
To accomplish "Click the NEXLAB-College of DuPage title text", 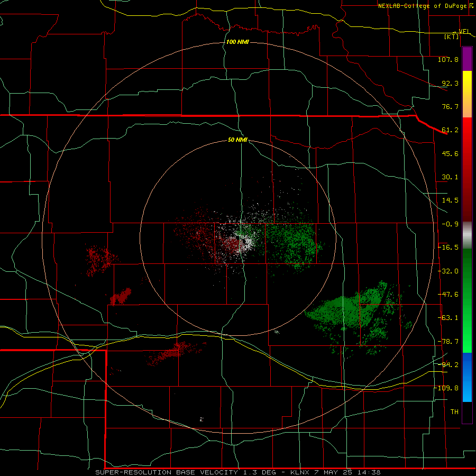I will (x=423, y=6).
